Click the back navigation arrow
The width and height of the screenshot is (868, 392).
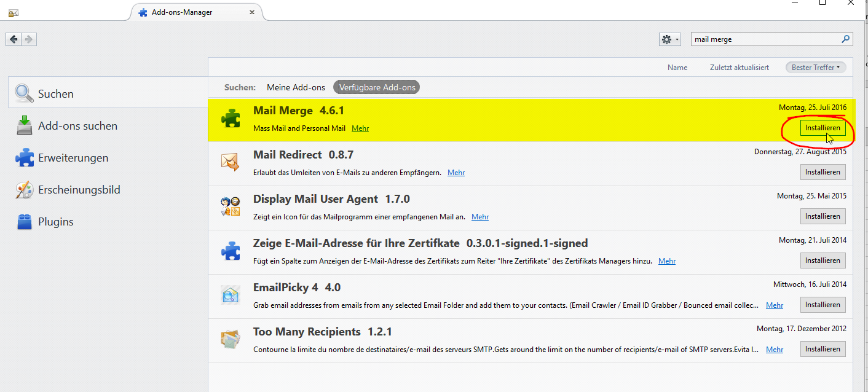point(14,39)
